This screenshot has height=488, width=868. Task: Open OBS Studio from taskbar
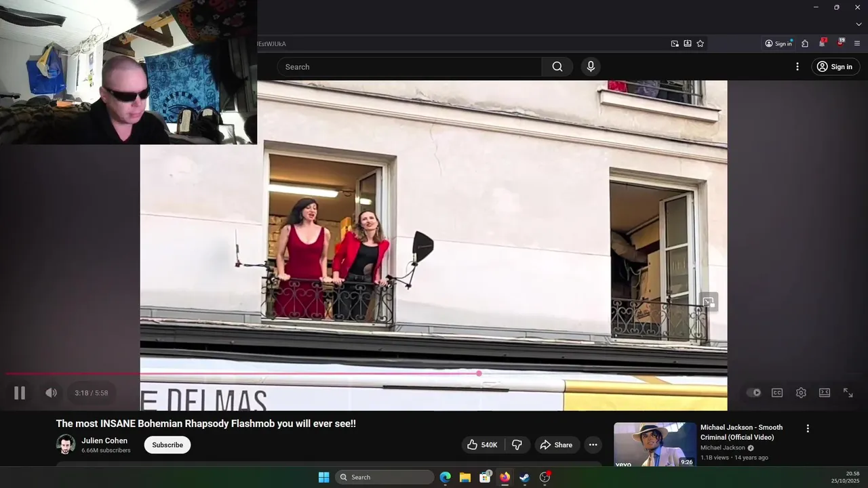tap(545, 477)
